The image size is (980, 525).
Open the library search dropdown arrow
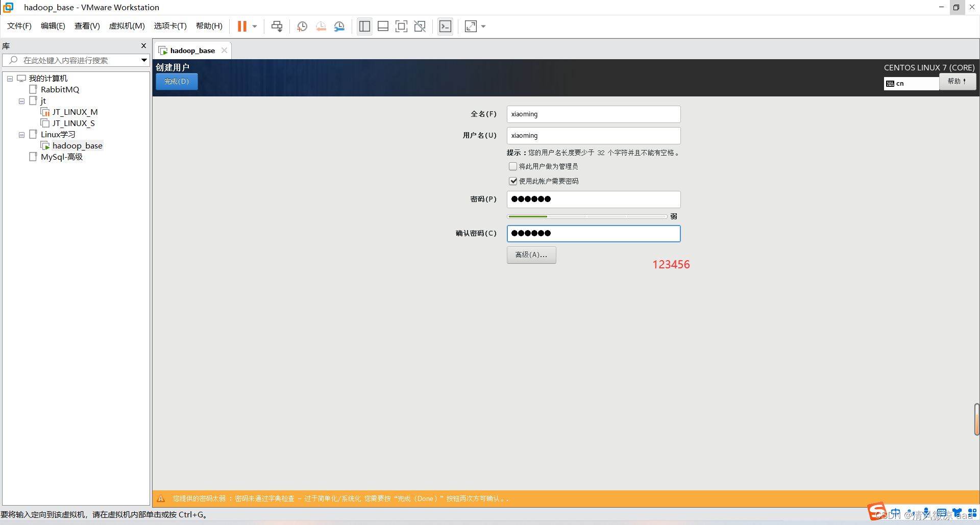[x=144, y=60]
